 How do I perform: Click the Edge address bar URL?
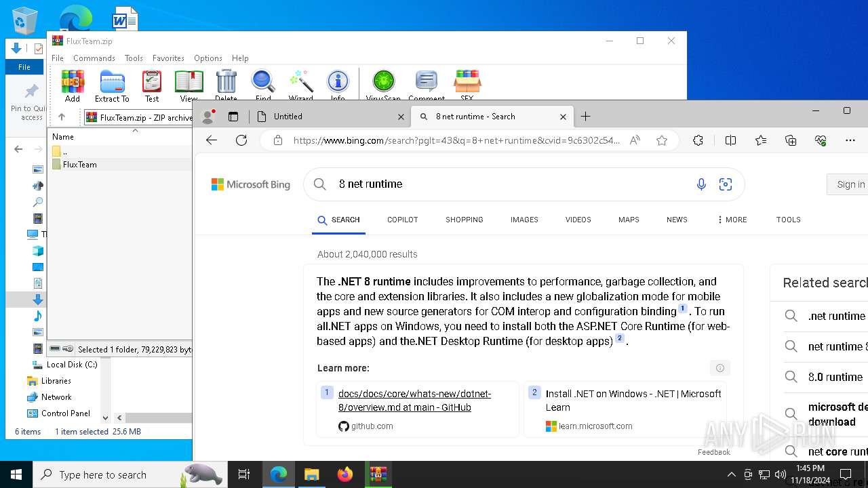point(456,140)
